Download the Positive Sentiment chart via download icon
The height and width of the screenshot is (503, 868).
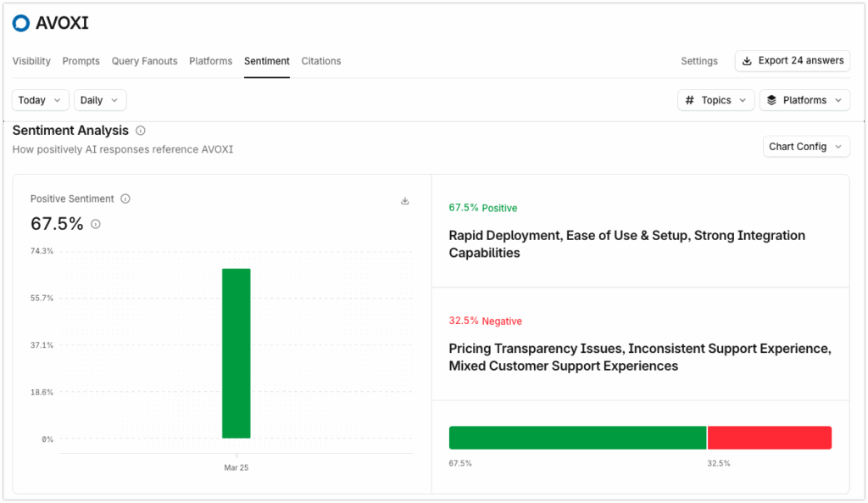(405, 201)
